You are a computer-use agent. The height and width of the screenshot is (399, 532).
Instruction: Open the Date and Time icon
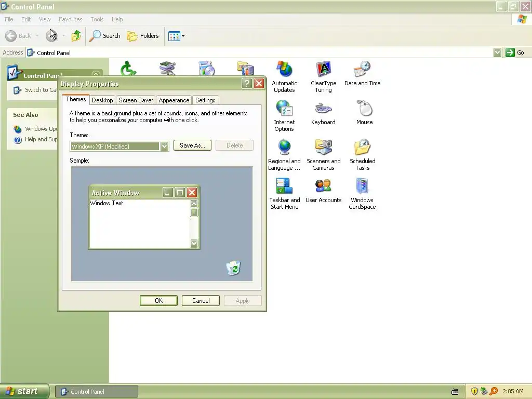pos(362,74)
